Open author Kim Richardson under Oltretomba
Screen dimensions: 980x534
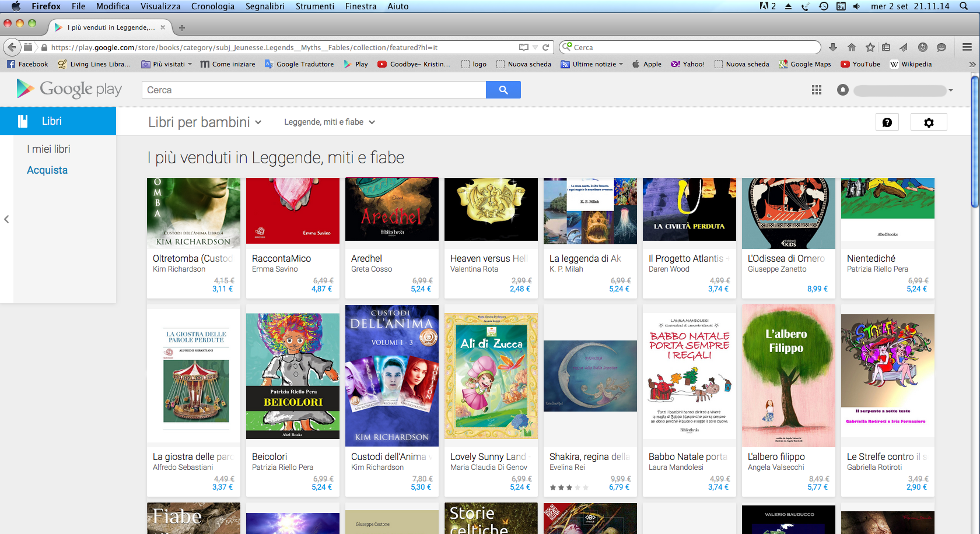click(179, 269)
